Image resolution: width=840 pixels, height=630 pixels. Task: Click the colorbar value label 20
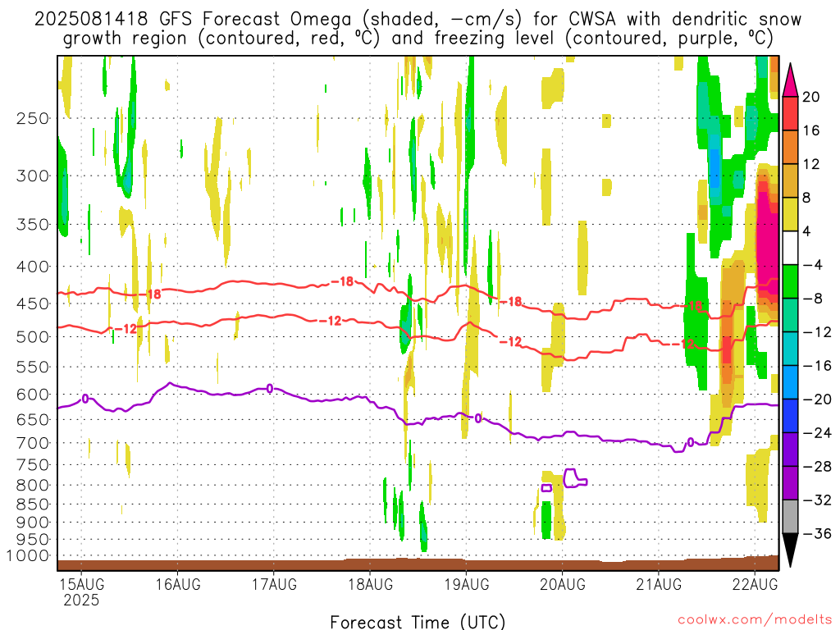[811, 97]
